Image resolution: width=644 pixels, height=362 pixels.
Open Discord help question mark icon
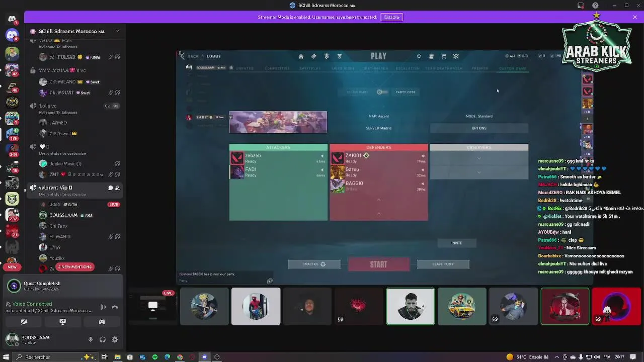click(595, 6)
